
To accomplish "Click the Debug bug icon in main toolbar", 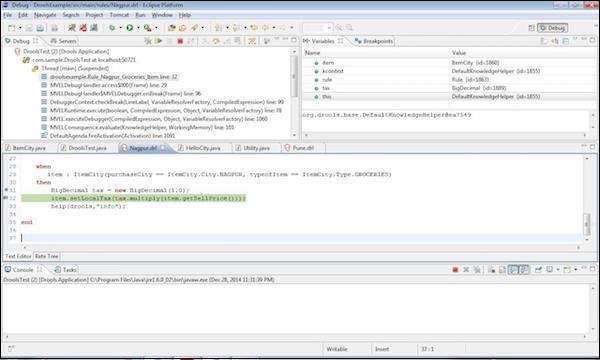I will [x=112, y=28].
